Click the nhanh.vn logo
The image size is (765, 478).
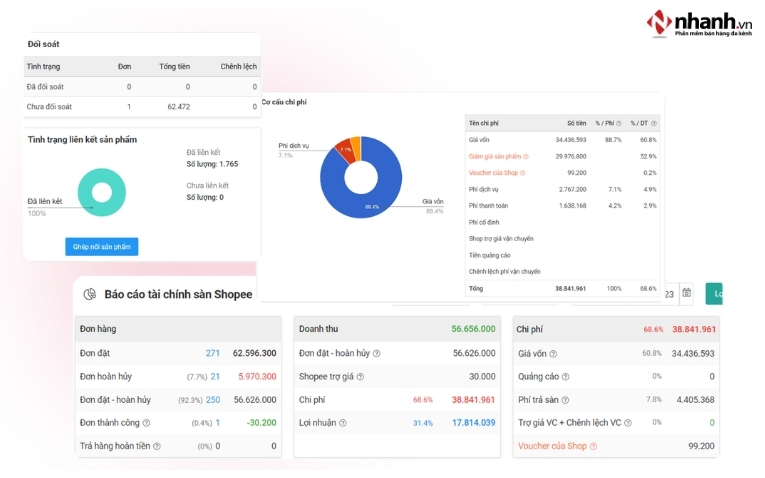point(698,22)
